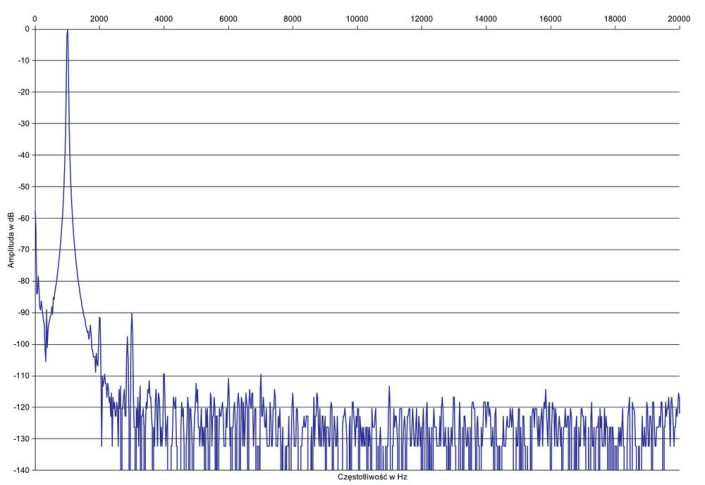Click the -30 amplitude axis label

[24, 123]
